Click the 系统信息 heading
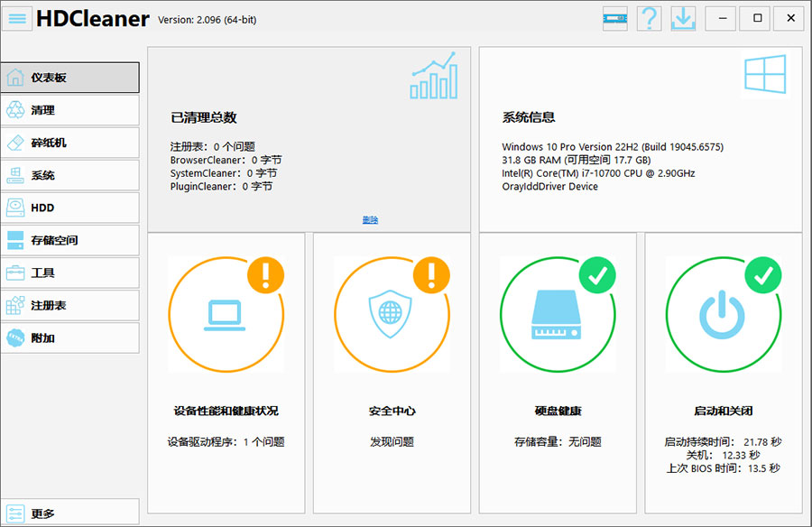The width and height of the screenshot is (812, 527). pos(529,117)
